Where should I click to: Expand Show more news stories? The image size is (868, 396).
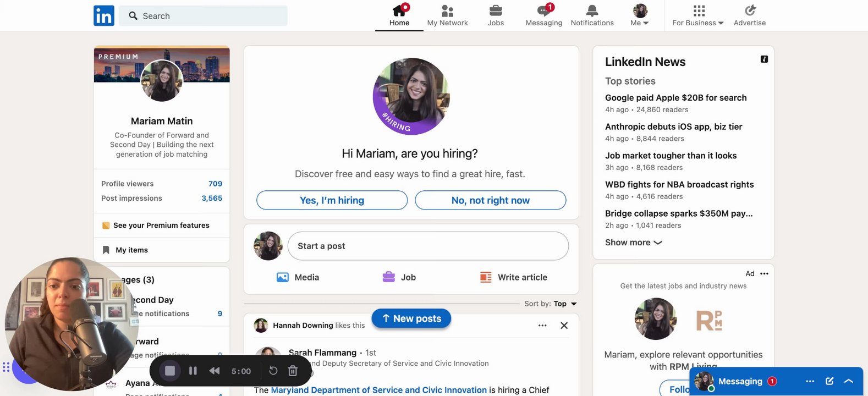click(634, 243)
